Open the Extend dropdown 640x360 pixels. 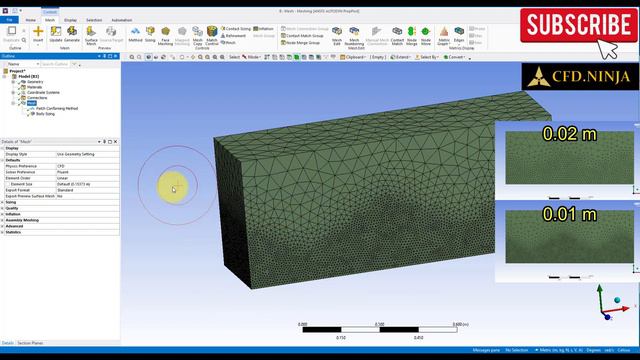point(400,57)
